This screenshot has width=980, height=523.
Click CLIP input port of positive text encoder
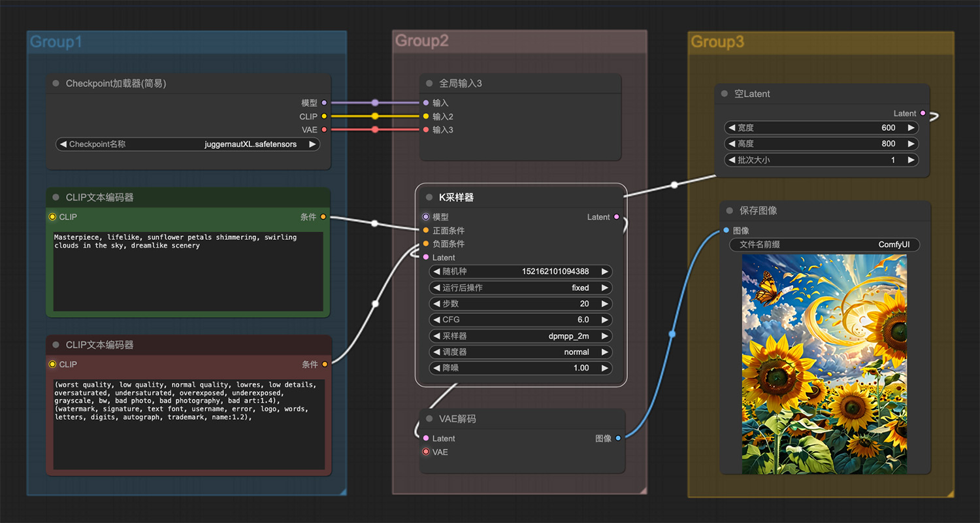(52, 217)
